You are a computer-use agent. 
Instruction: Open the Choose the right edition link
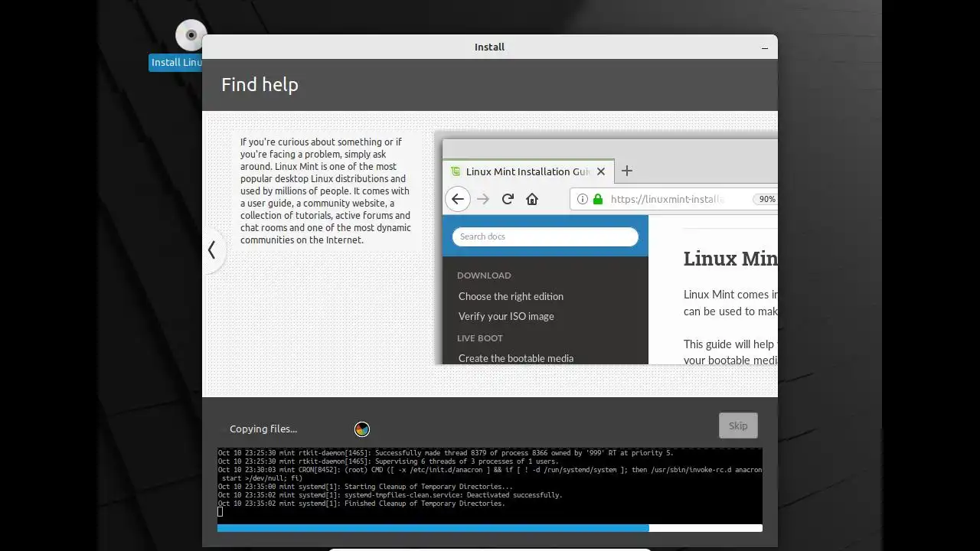pyautogui.click(x=511, y=296)
